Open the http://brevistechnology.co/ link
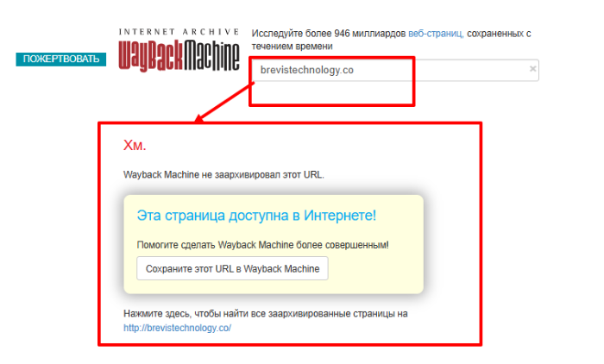The image size is (604, 364). pos(177,328)
